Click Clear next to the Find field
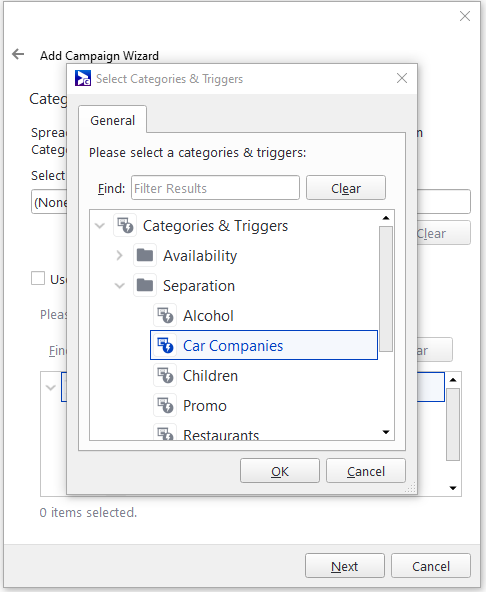Image resolution: width=486 pixels, height=592 pixels. 346,188
